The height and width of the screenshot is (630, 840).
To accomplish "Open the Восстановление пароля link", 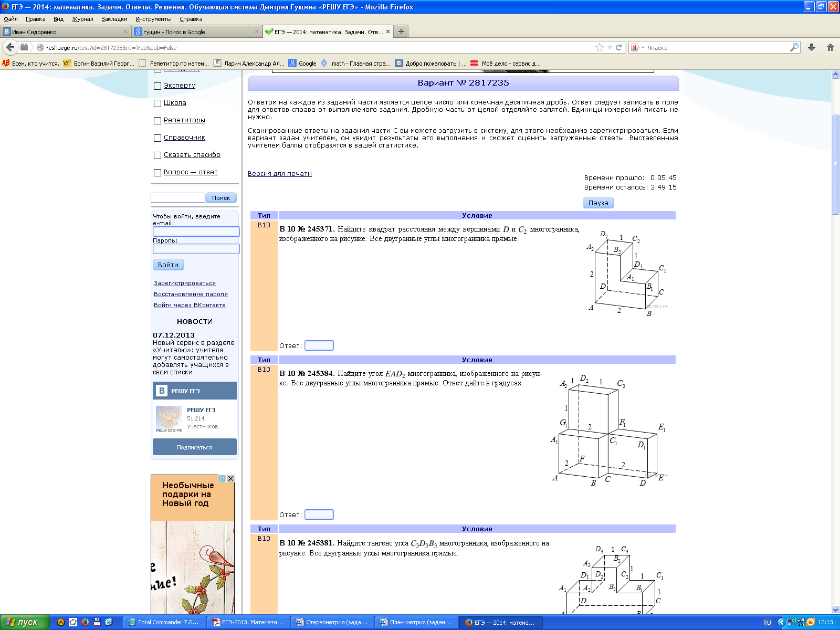I will pos(191,294).
